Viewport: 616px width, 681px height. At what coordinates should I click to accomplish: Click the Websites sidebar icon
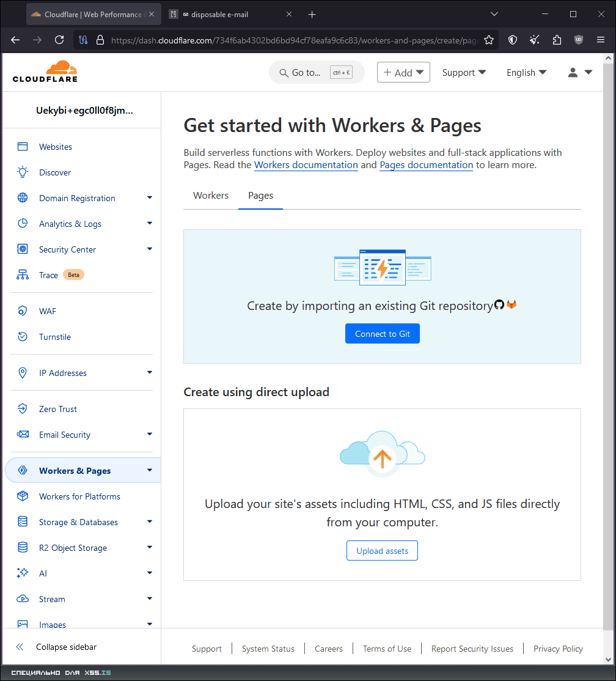[x=23, y=147]
